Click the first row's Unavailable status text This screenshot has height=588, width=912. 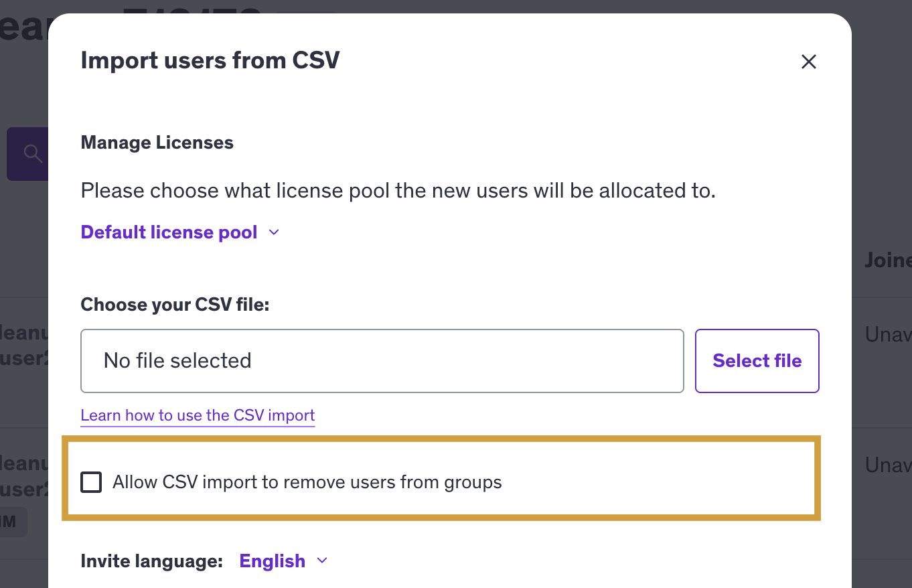(888, 334)
